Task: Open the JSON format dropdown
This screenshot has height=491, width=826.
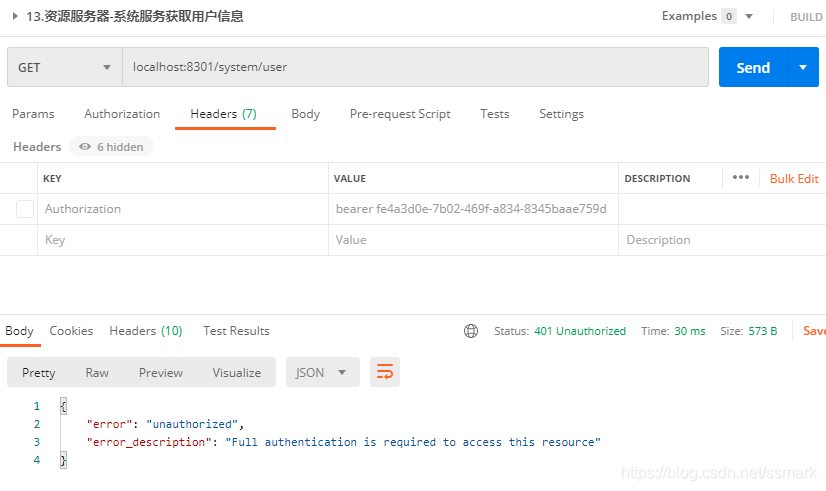Action: [x=323, y=372]
